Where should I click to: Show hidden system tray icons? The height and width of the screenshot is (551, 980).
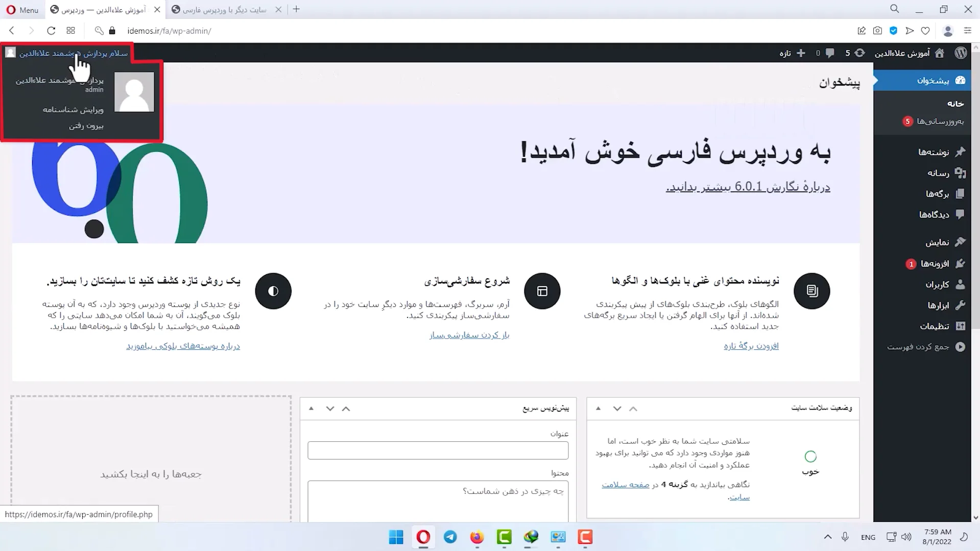click(x=828, y=537)
